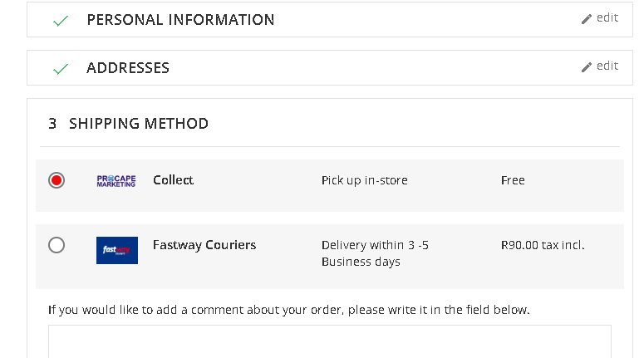Expand the Personal Information section header
644x358 pixels.
tap(180, 20)
